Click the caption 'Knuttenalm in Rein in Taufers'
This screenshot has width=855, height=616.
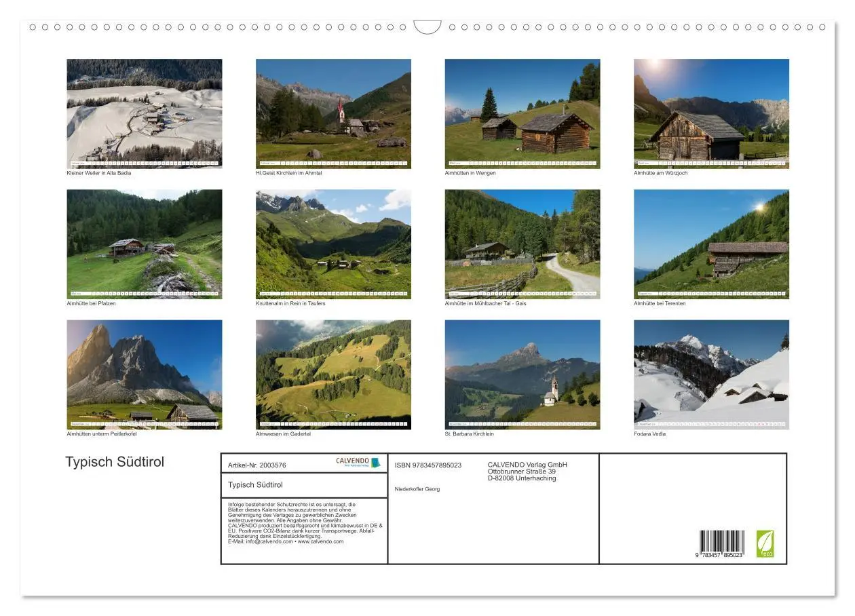290,303
